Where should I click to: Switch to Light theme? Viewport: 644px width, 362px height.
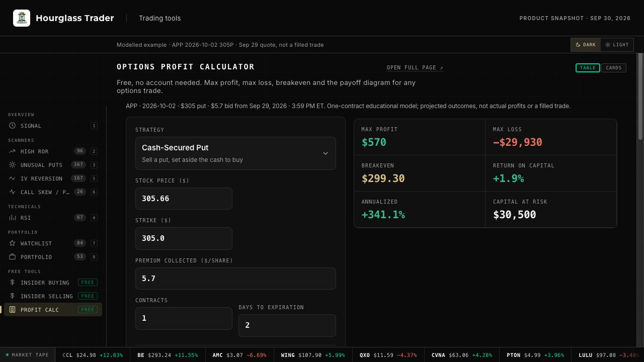click(617, 45)
